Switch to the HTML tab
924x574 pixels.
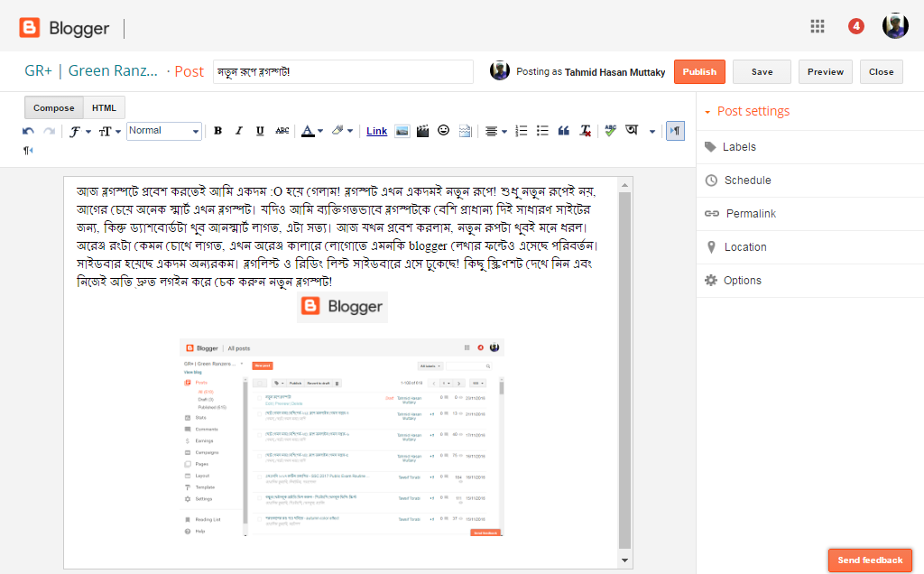104,107
